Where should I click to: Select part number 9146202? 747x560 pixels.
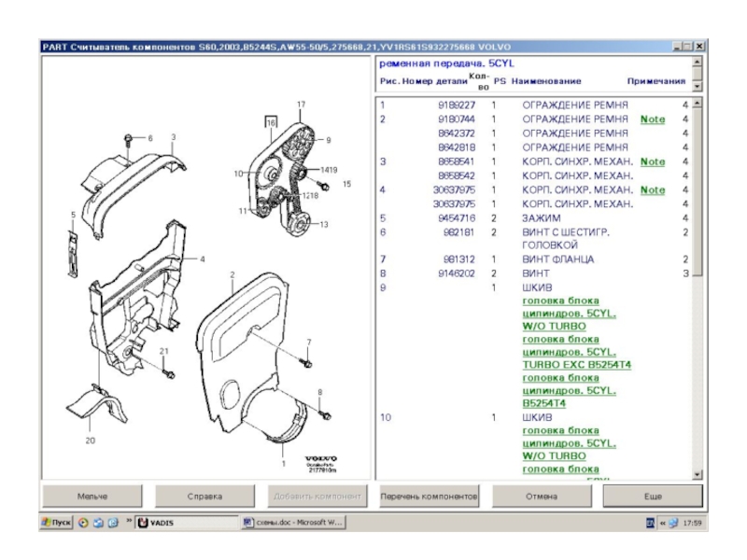click(457, 273)
